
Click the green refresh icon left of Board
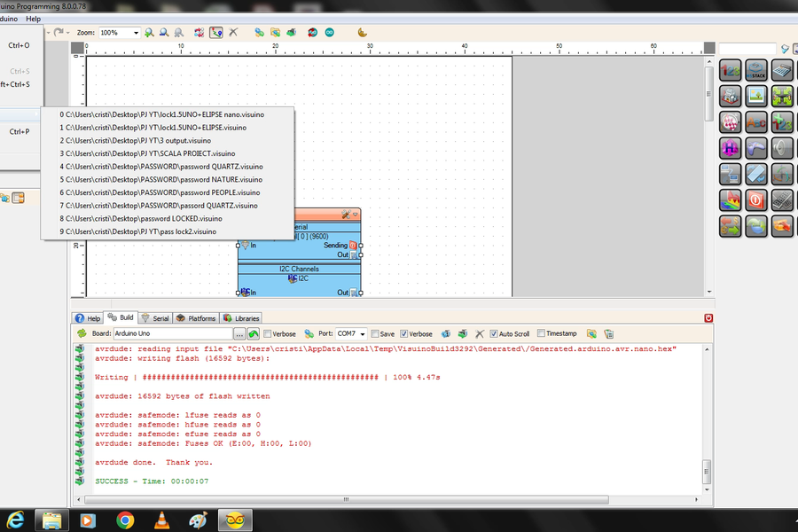[82, 333]
